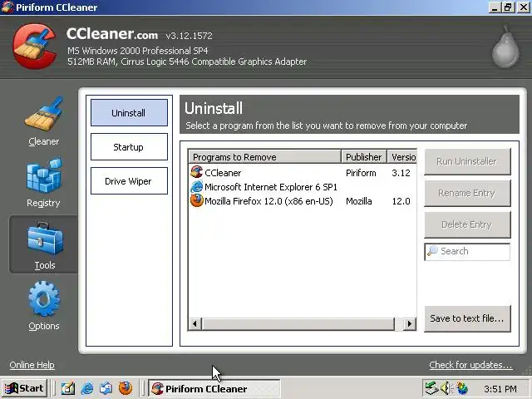
Task: Click the Run Uninstaller button
Action: tap(467, 161)
